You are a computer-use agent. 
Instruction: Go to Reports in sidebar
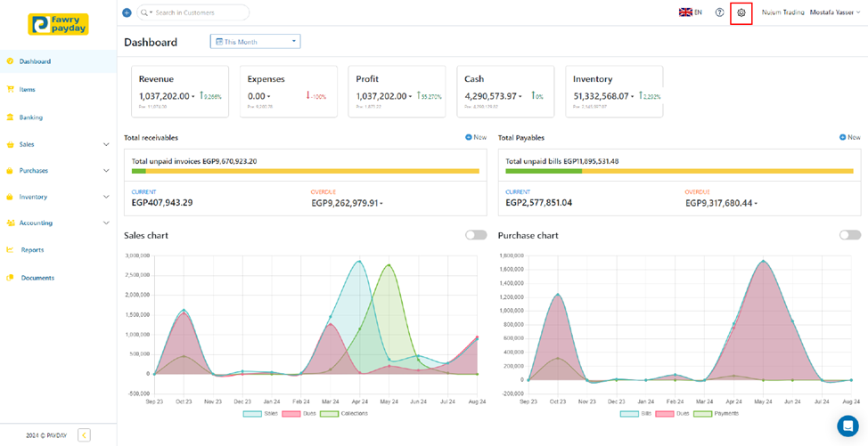click(x=32, y=250)
